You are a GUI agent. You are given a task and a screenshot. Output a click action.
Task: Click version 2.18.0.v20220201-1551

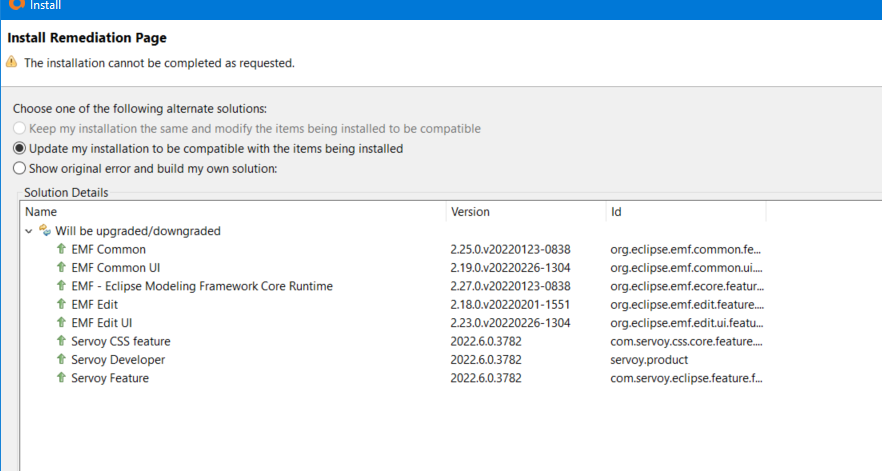click(x=510, y=304)
